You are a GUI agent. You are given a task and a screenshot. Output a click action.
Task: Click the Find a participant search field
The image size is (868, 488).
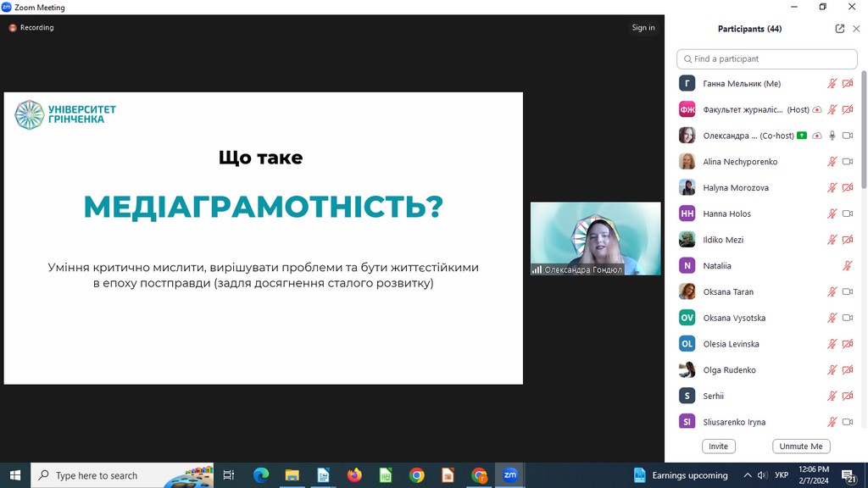coord(767,59)
